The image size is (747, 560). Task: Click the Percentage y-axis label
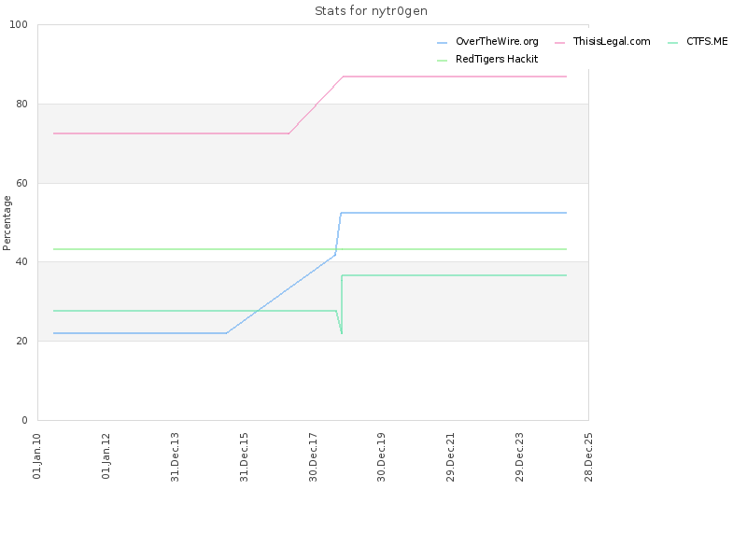(7, 223)
